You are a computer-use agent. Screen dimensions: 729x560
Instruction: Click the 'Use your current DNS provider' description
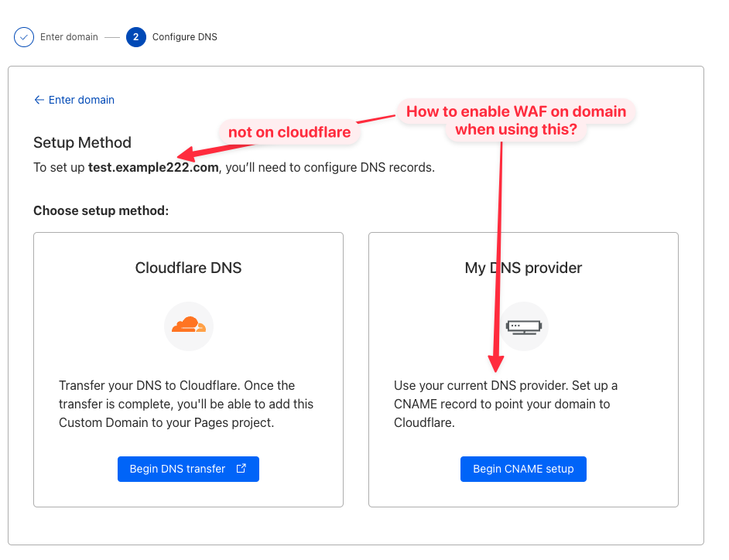[x=506, y=404]
